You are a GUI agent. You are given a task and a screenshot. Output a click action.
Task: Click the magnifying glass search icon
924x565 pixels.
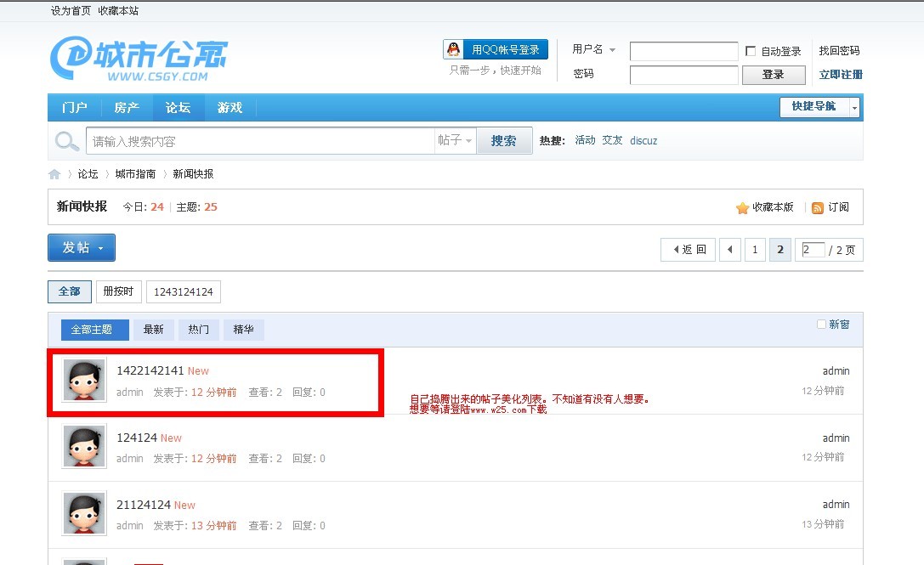click(66, 141)
